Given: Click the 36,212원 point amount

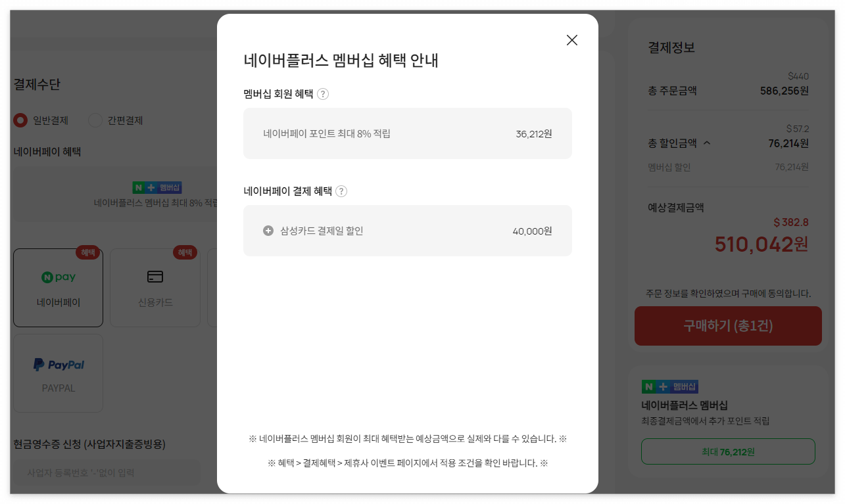Looking at the screenshot, I should (x=534, y=134).
